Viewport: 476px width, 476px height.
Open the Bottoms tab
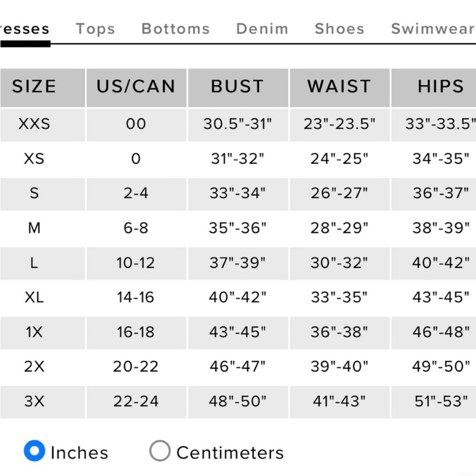(176, 29)
